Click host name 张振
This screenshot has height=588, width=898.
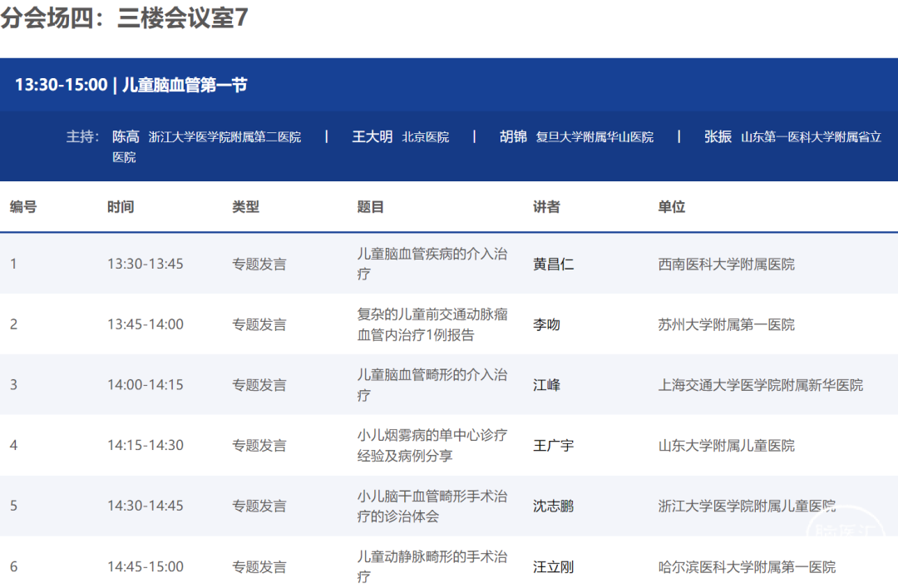click(x=718, y=136)
